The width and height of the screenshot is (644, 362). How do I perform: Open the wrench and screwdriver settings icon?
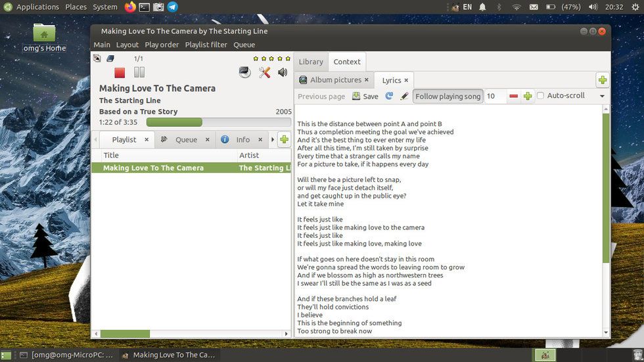click(x=264, y=72)
